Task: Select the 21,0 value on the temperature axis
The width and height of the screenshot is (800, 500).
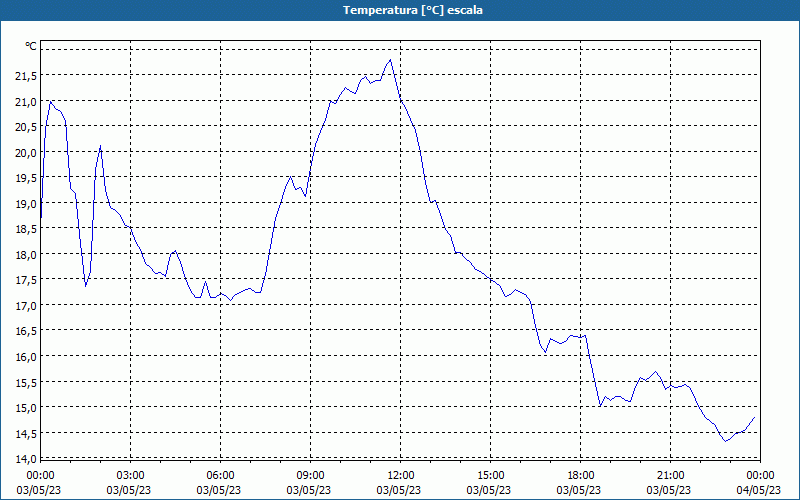Action: pos(26,102)
